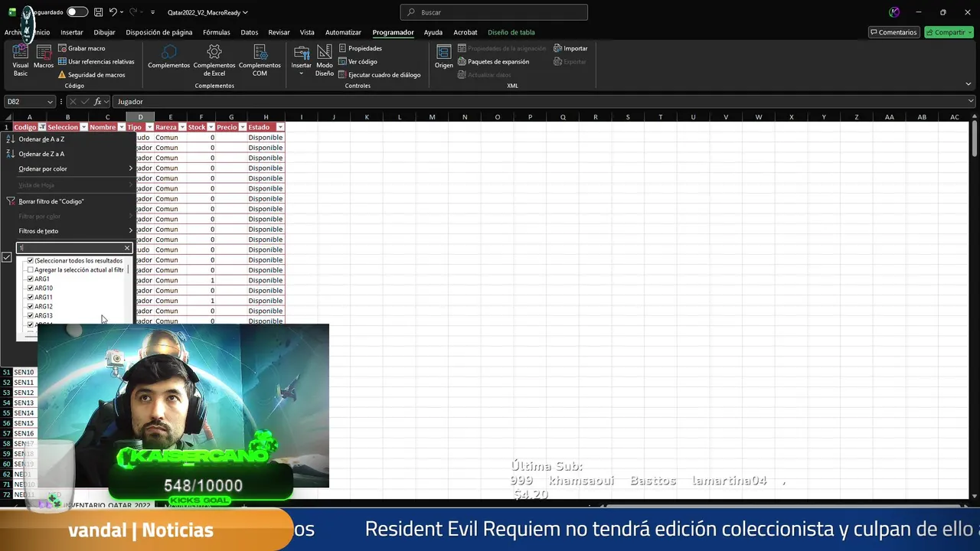Screen dimensions: 980x551
Task: Start Grabar macro recording
Action: click(x=81, y=48)
